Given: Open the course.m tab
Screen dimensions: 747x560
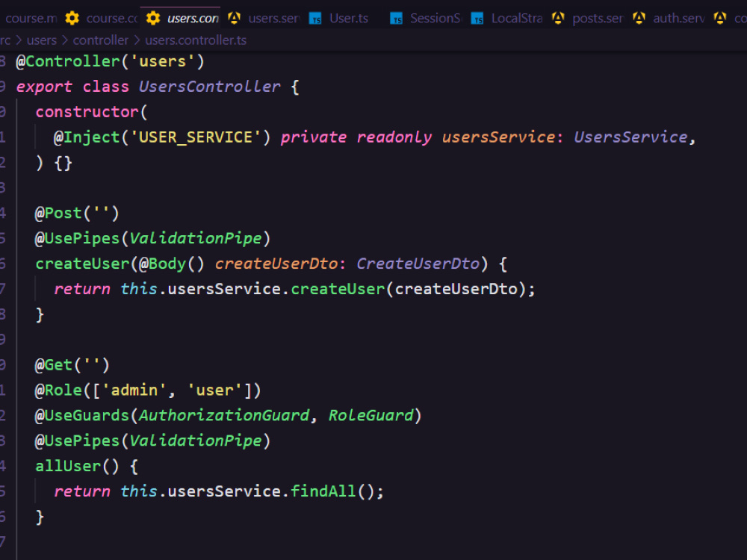Looking at the screenshot, I should pyautogui.click(x=31, y=19).
